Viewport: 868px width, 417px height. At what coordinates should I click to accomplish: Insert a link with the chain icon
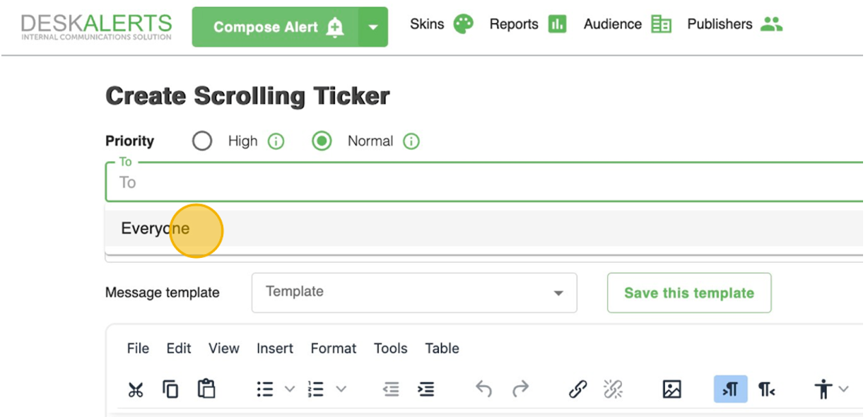click(x=577, y=389)
